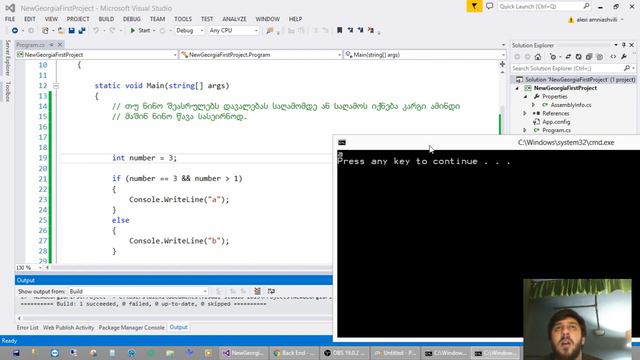
Task: Collapse the Main method outline box
Action: pyautogui.click(x=56, y=86)
